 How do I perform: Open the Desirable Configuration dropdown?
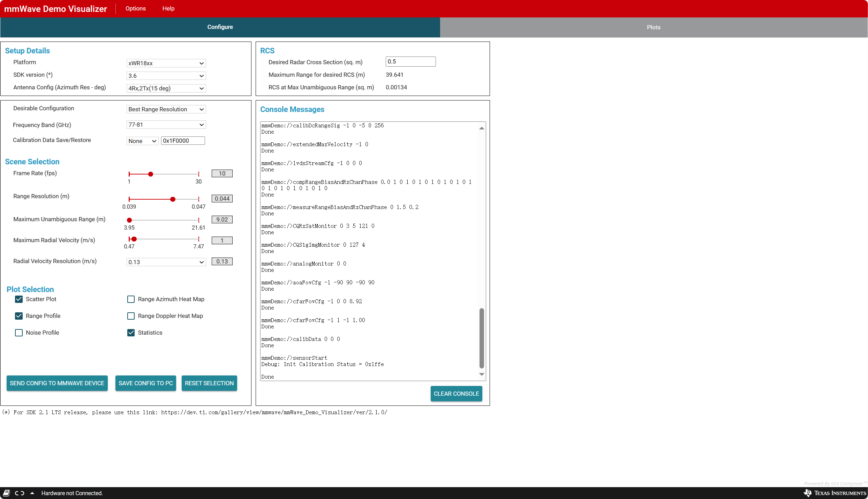[166, 109]
